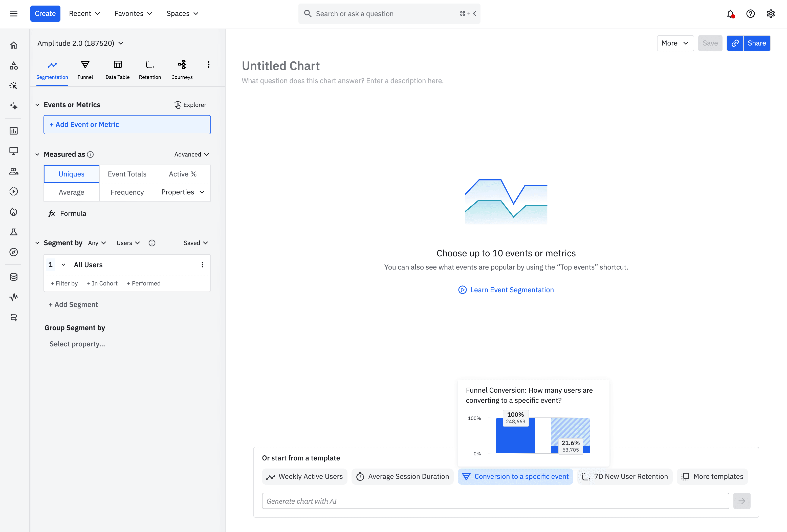Click the copy link icon beside Share
Screen dimensions: 787x532
point(735,43)
